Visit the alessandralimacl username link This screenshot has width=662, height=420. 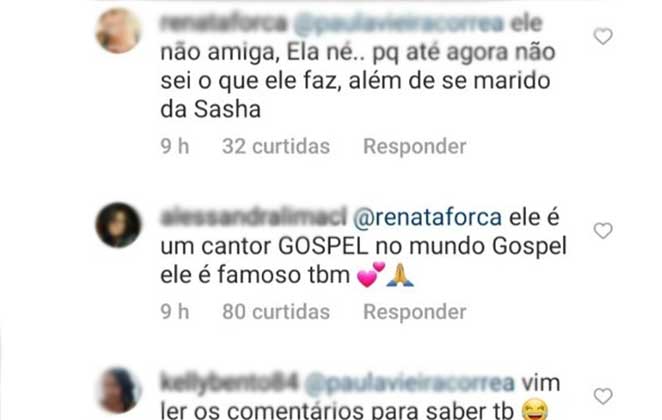(x=253, y=217)
